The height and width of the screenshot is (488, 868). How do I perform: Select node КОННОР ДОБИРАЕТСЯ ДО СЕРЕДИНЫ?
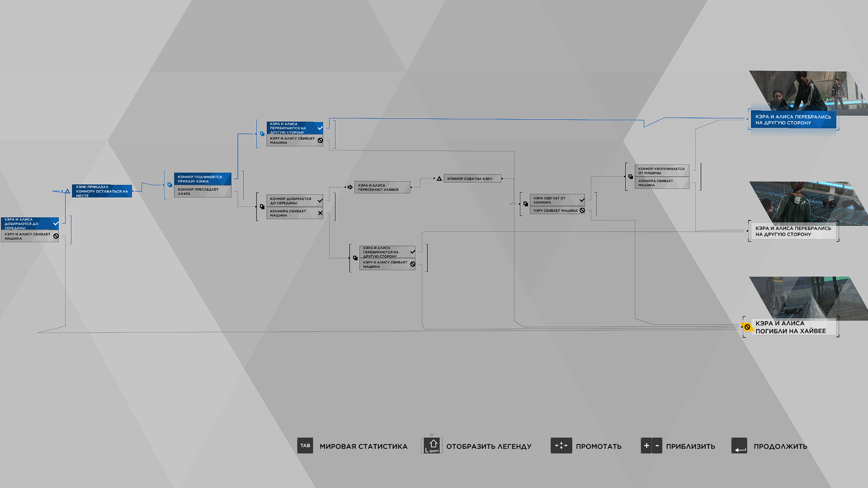click(295, 201)
